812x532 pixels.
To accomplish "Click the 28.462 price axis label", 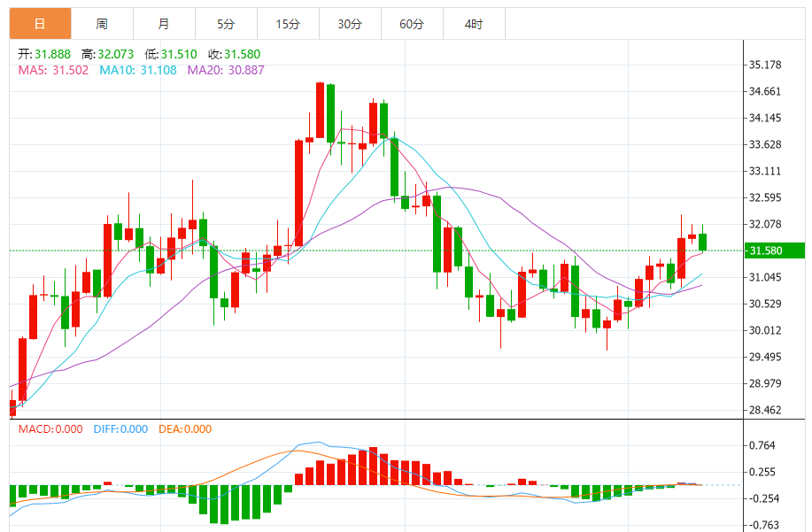I will click(x=765, y=410).
